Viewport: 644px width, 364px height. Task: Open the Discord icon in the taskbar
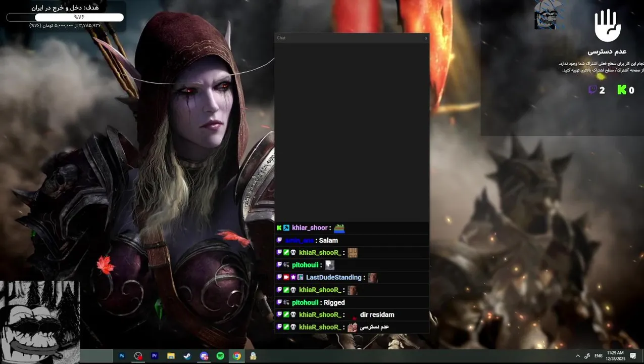pos(204,356)
